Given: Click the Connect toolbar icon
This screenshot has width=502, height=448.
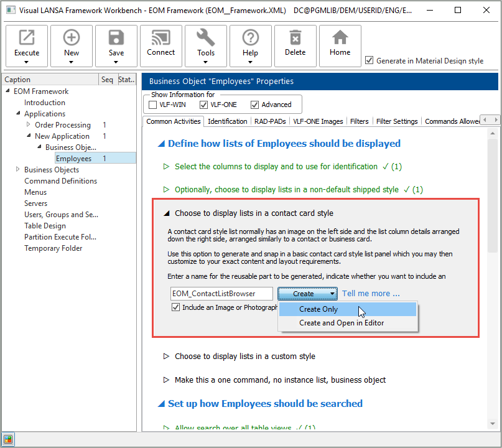Looking at the screenshot, I should tap(160, 38).
